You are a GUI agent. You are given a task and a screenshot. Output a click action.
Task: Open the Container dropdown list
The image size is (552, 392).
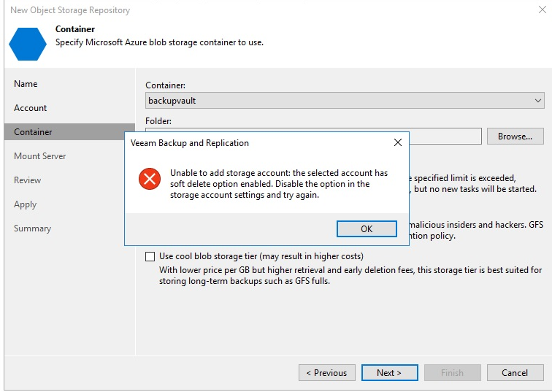point(538,101)
